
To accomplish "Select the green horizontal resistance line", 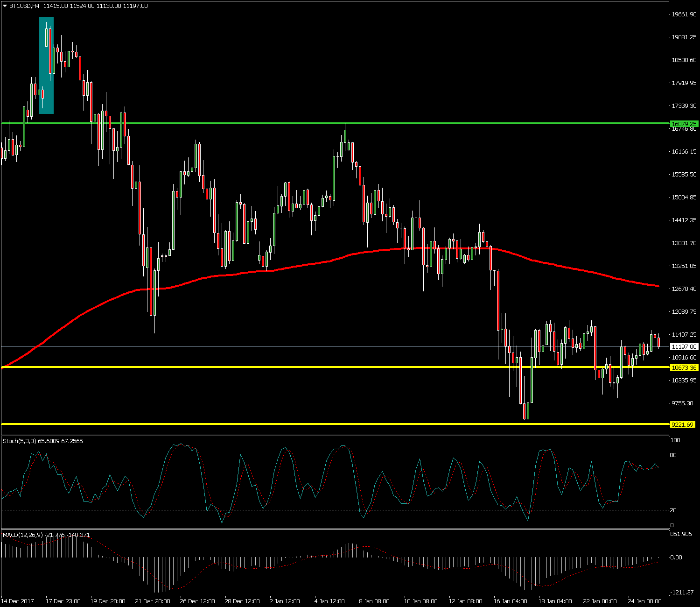I will point(280,123).
